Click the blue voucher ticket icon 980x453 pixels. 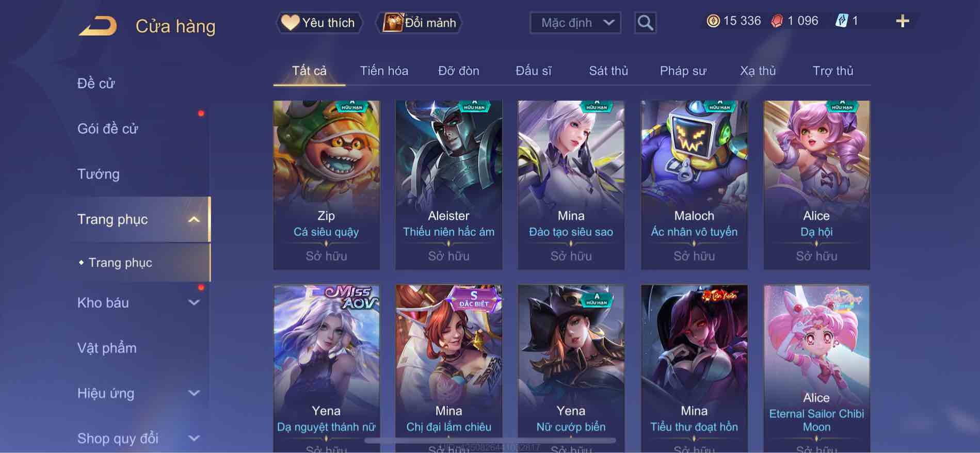point(842,21)
